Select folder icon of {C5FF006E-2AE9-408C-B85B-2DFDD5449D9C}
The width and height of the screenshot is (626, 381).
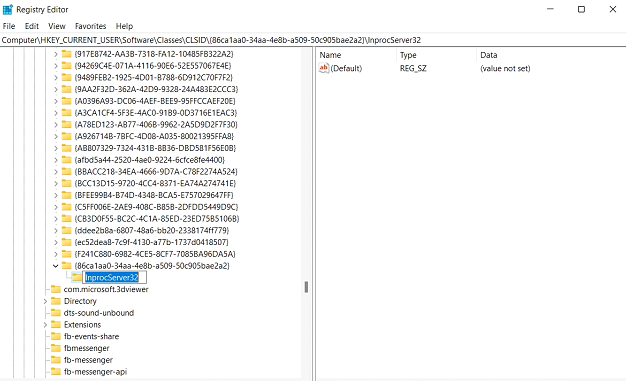tap(67, 207)
